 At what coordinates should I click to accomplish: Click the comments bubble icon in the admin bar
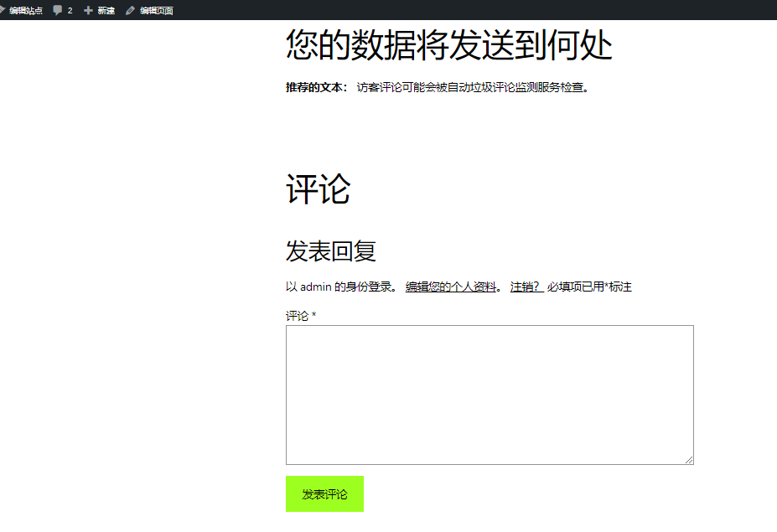(58, 10)
